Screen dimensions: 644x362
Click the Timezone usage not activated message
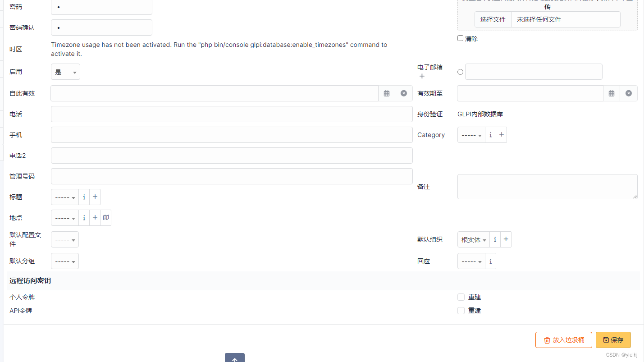tap(219, 49)
